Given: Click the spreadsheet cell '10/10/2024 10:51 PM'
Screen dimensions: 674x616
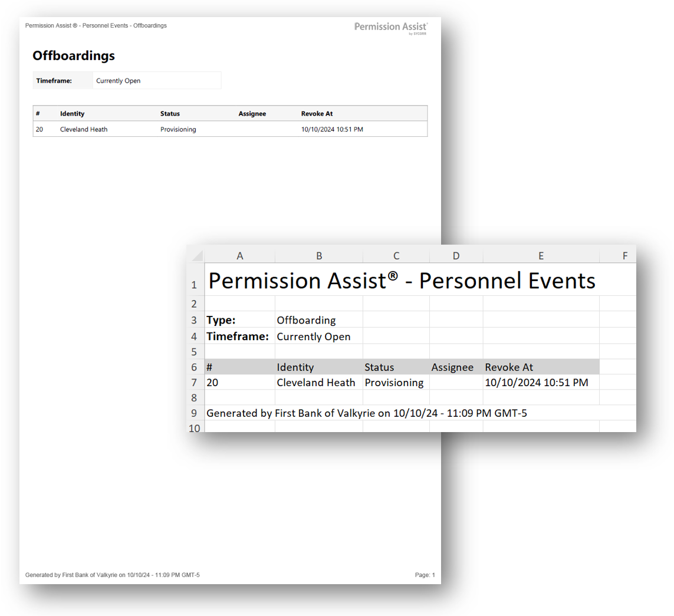Looking at the screenshot, I should tap(536, 383).
